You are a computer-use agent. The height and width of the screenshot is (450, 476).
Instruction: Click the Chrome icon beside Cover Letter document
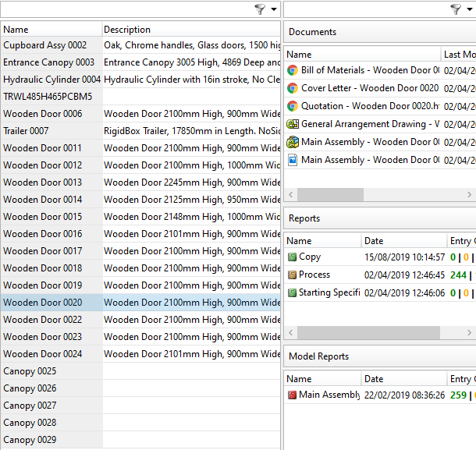pos(293,89)
